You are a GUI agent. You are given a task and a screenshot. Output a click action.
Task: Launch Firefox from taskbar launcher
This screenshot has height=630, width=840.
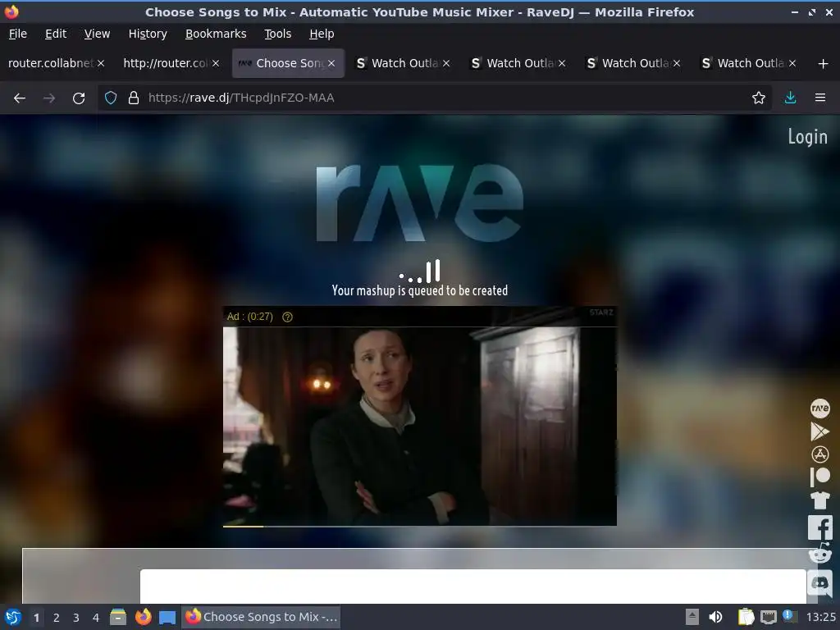[x=143, y=617]
